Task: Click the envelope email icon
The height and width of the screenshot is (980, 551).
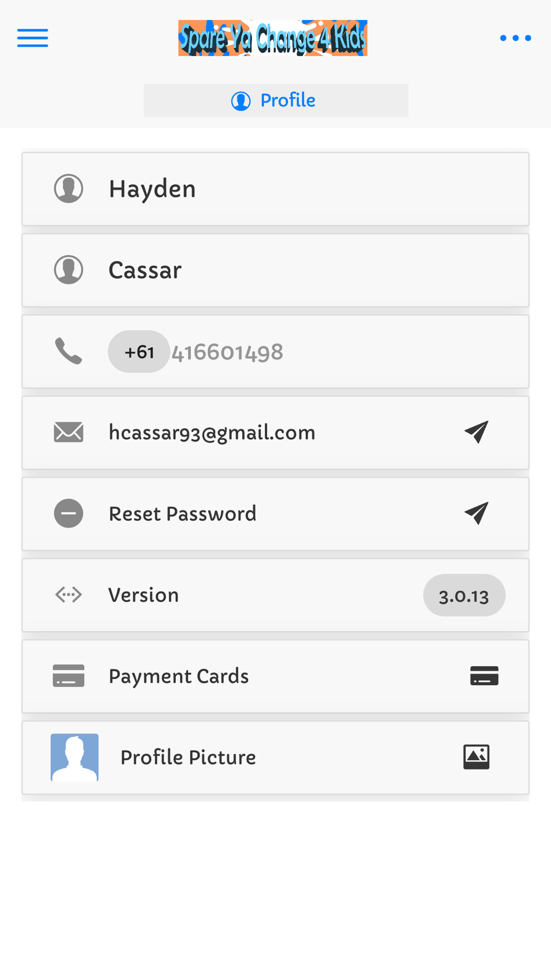Action: [68, 432]
